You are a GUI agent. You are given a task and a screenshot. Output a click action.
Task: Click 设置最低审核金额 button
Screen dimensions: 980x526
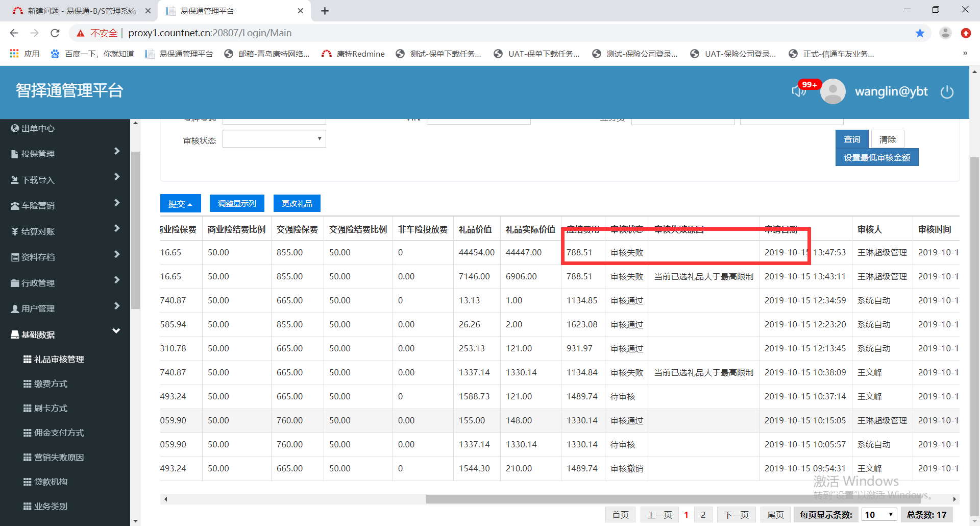876,158
